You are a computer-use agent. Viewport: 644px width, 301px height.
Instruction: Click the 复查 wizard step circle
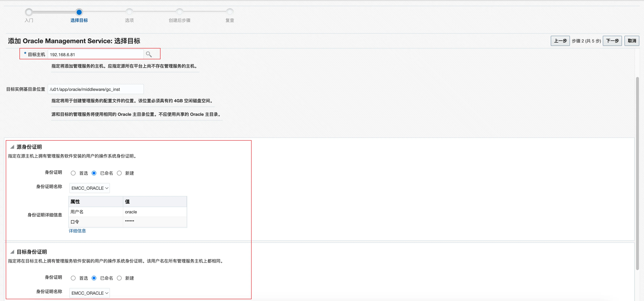230,12
